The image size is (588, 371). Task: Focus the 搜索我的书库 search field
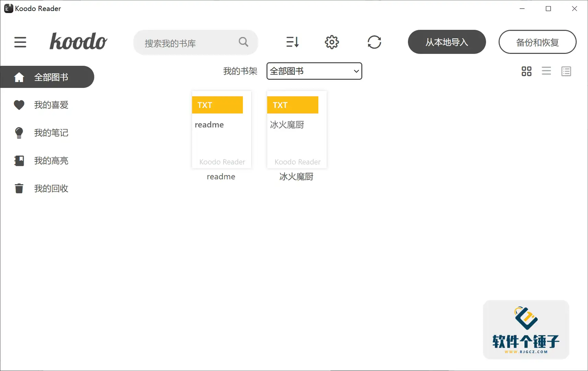pos(196,42)
